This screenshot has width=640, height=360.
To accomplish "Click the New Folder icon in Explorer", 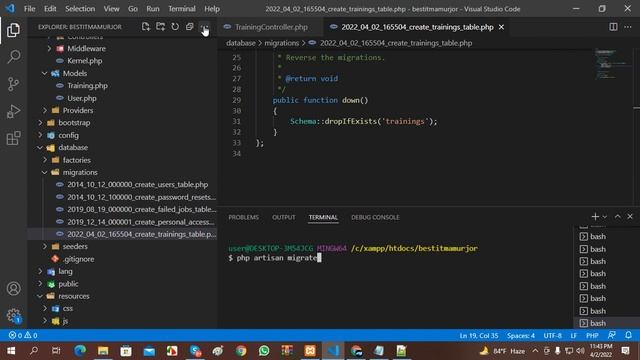I will pyautogui.click(x=160, y=27).
